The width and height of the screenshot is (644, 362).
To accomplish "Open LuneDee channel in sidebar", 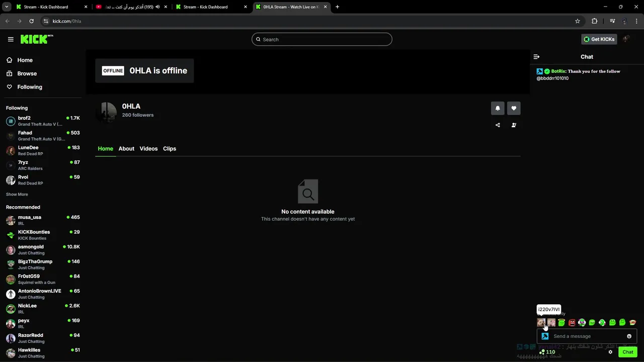I will [x=43, y=150].
